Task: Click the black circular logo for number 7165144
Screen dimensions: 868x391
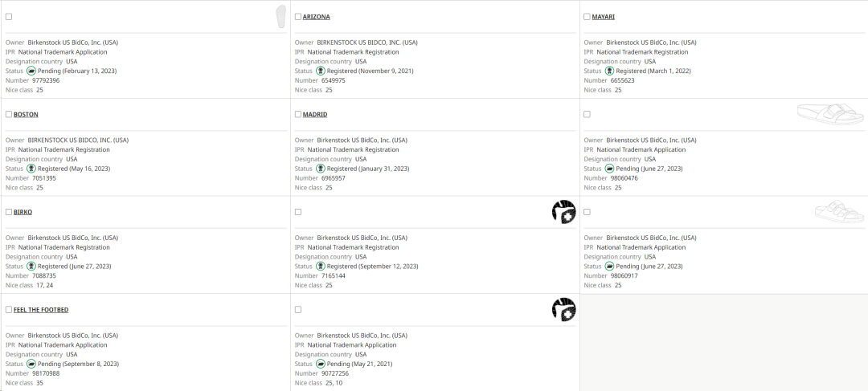Action: [x=564, y=212]
